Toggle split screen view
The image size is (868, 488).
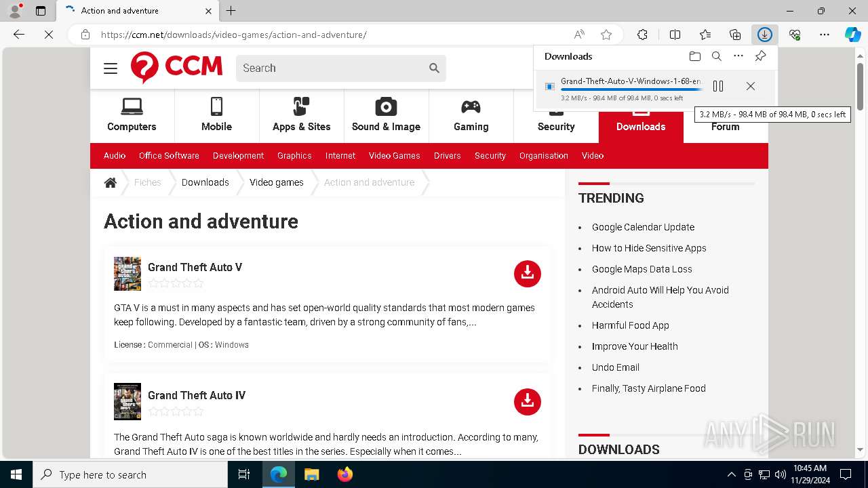675,35
